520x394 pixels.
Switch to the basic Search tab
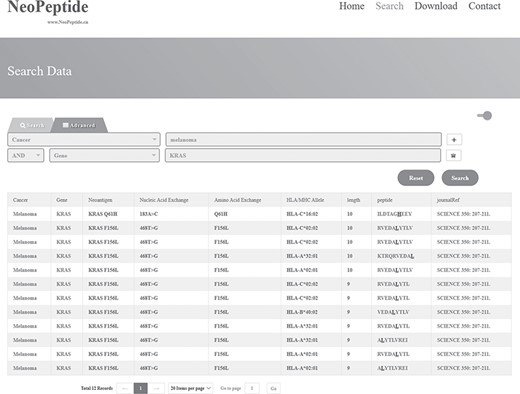(31, 125)
